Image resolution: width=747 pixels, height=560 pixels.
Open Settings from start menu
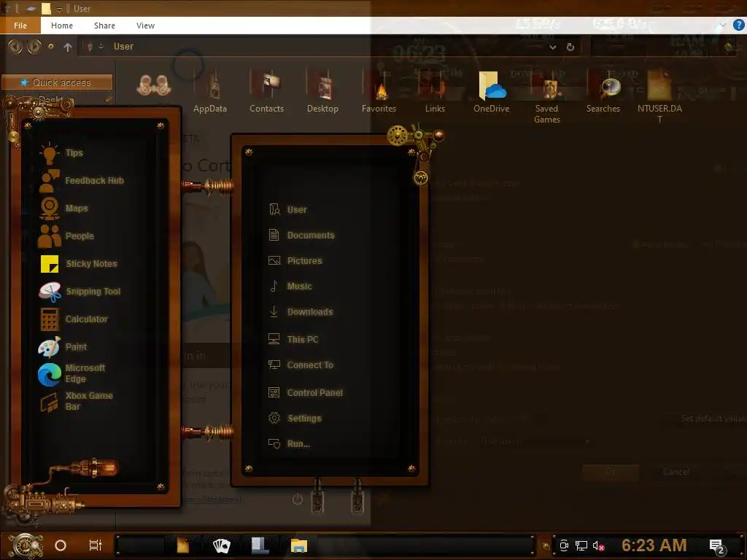point(295,418)
